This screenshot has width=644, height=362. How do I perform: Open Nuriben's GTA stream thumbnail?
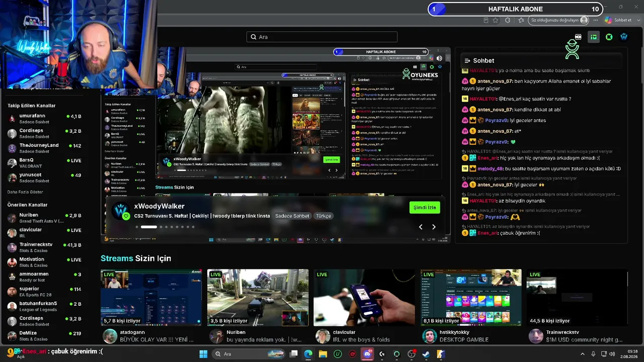(x=258, y=298)
